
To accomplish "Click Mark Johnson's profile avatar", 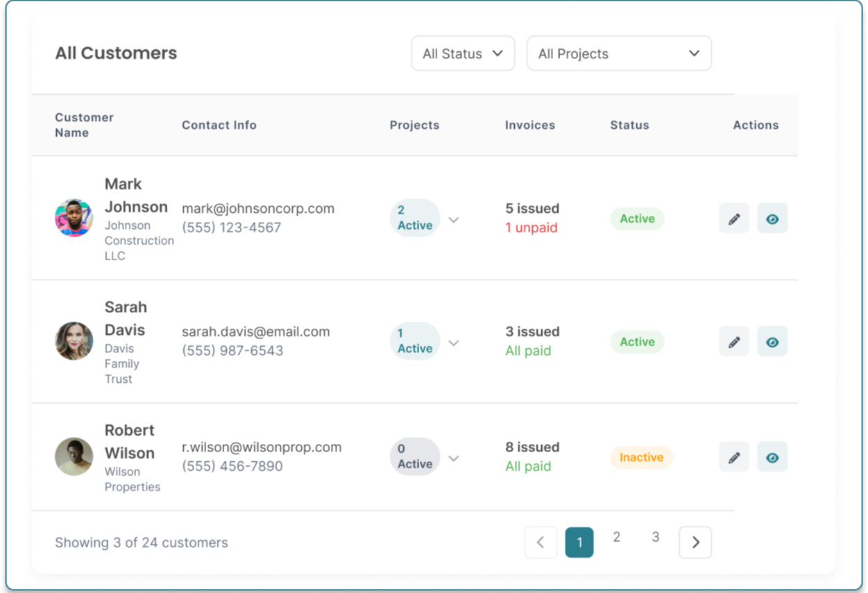I will click(x=74, y=217).
